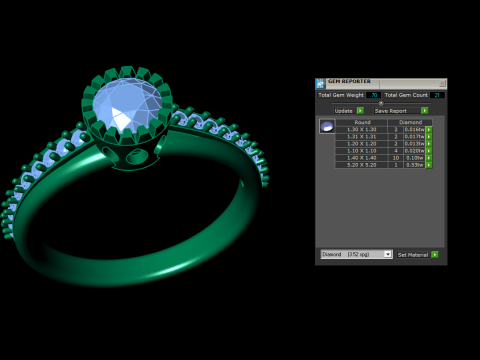Click the green arrow next to Update
The height and width of the screenshot is (360, 480).
click(x=360, y=111)
